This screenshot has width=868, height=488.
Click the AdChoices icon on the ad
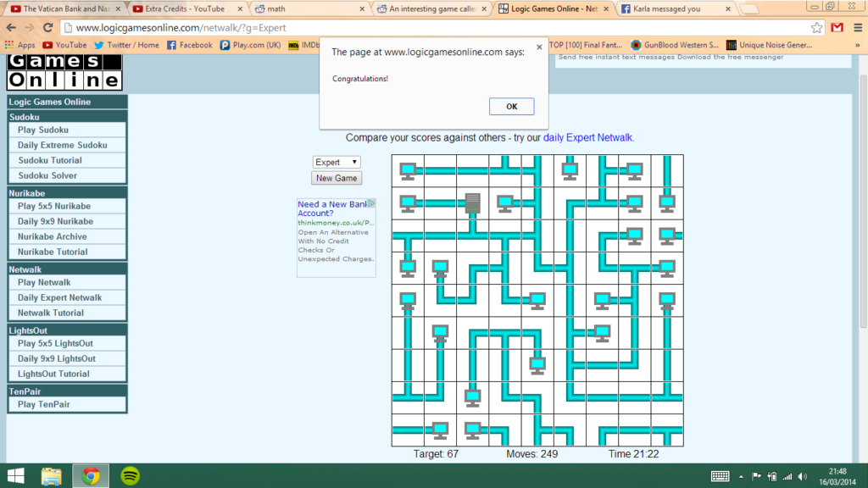click(371, 204)
